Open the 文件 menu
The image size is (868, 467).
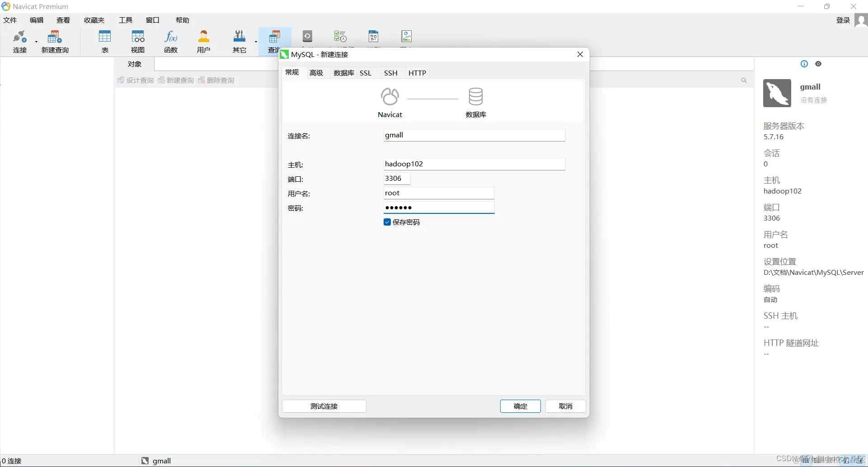tap(10, 20)
